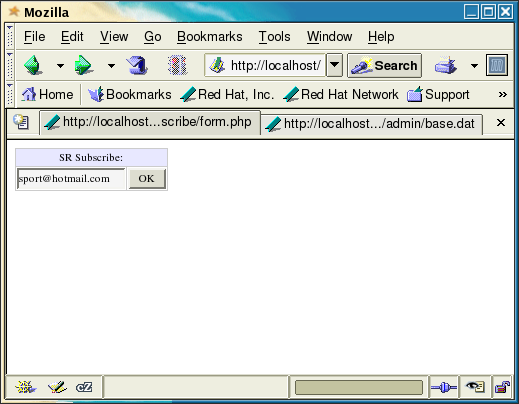This screenshot has width=519, height=404.
Task: Click the OK subscribe button
Action: click(x=147, y=179)
